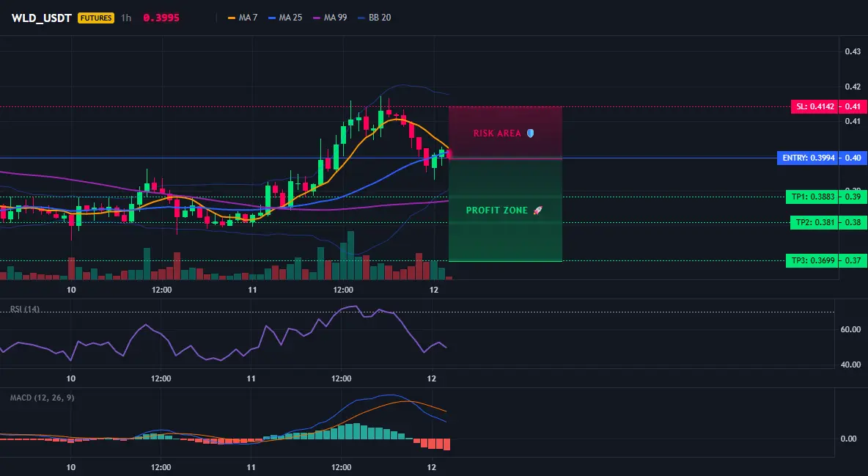Select the 1h timeframe label
Viewport: 868px width, 476px height.
coord(126,18)
